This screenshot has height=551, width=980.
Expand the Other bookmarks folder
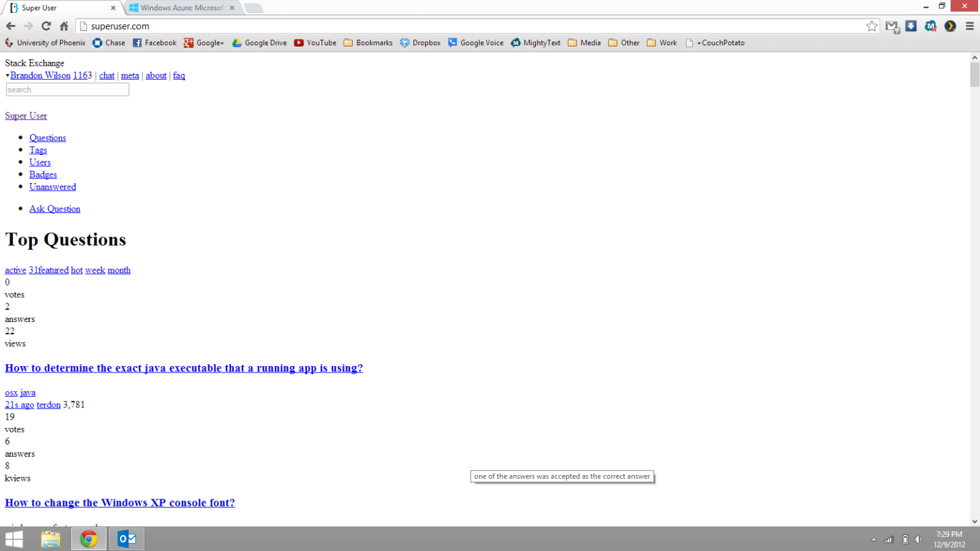[624, 43]
